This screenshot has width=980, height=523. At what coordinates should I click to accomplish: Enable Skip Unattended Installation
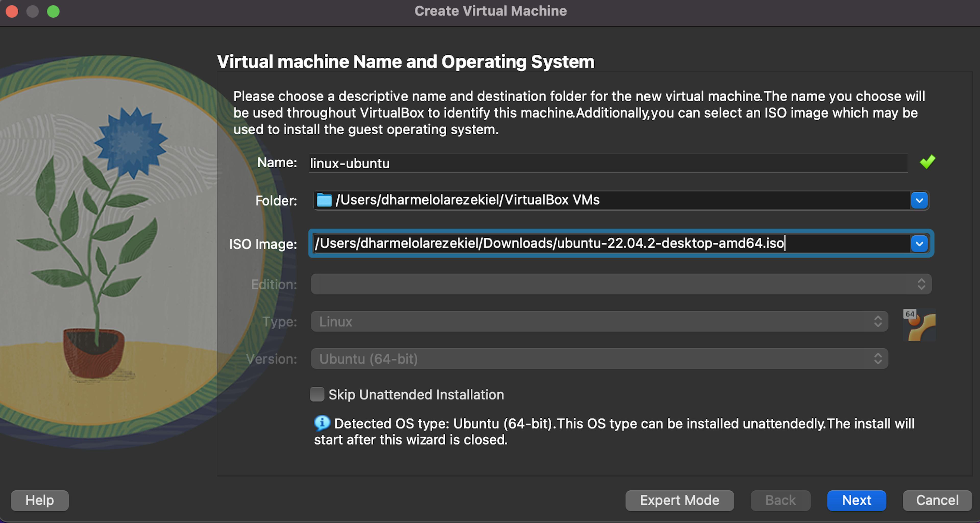317,395
